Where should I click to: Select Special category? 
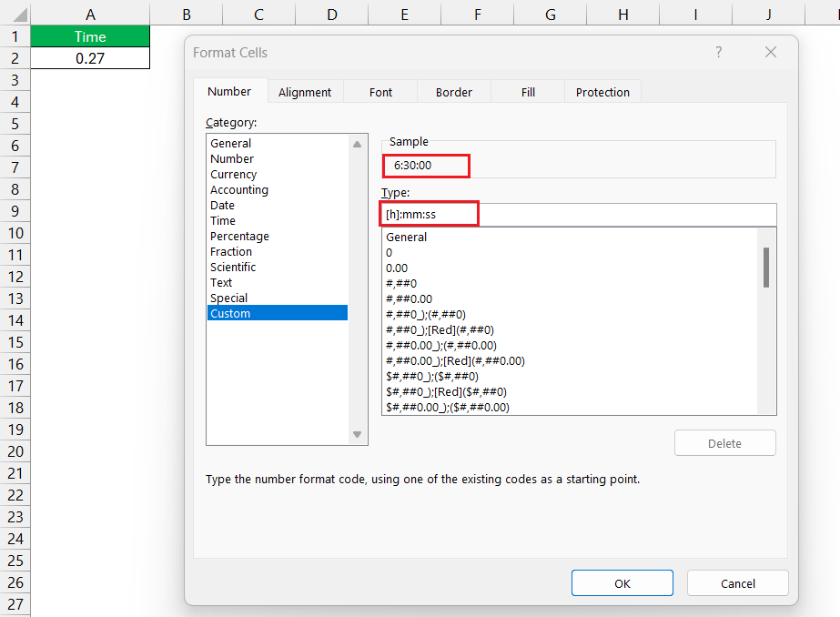tap(278, 298)
